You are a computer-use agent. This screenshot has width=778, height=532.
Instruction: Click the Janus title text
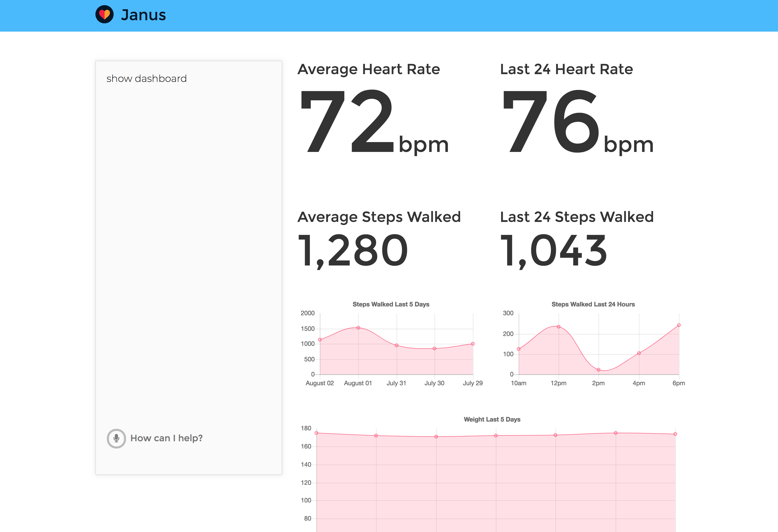pos(143,15)
